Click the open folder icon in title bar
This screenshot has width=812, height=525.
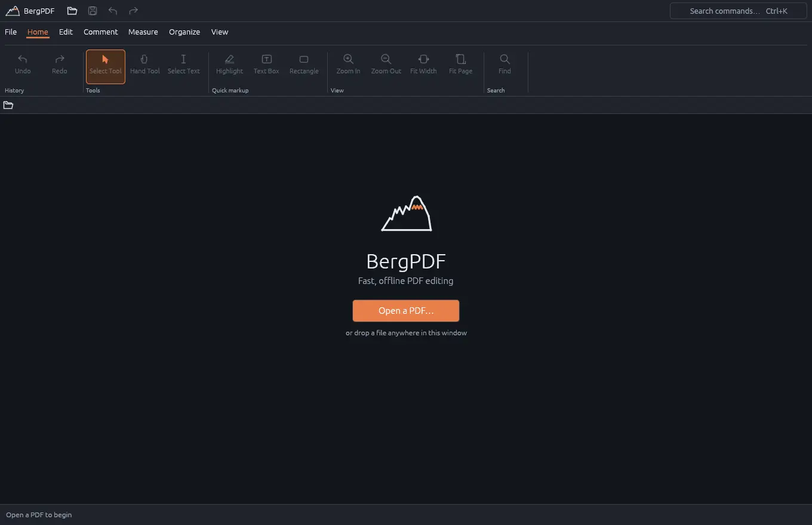tap(72, 11)
